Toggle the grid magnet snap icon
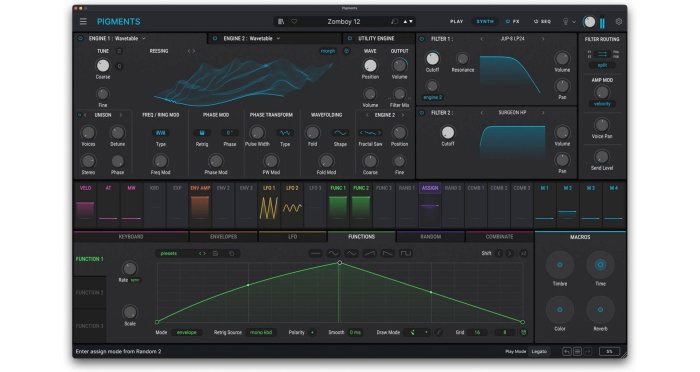The height and width of the screenshot is (372, 700). pos(523,332)
